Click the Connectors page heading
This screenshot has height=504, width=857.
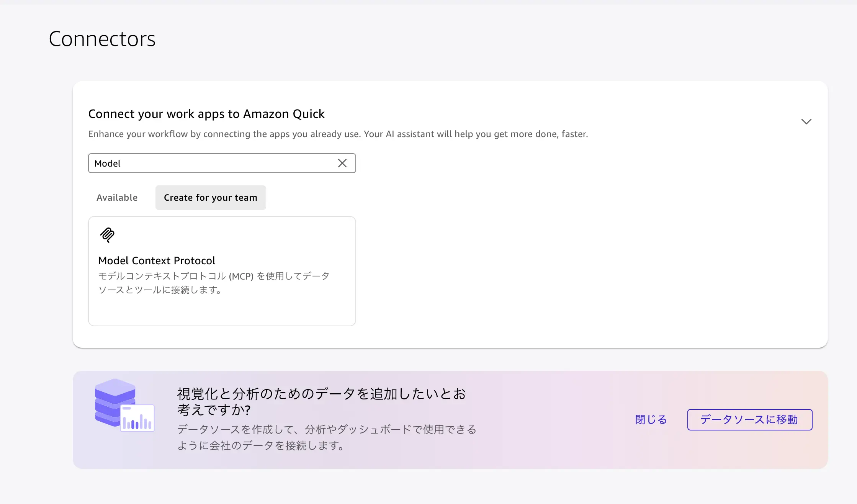tap(102, 39)
